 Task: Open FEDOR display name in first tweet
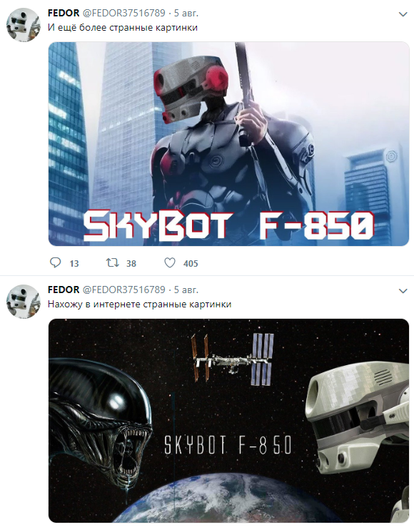click(x=64, y=14)
